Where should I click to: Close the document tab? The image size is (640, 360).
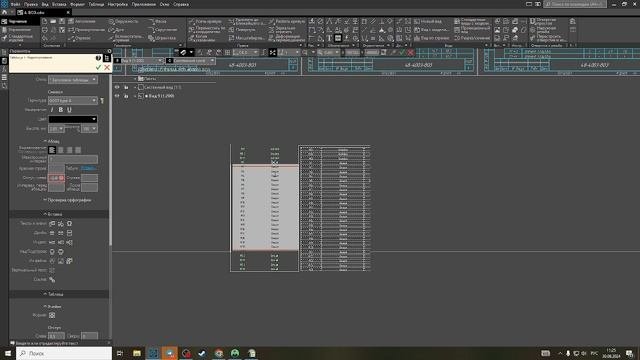(x=68, y=13)
